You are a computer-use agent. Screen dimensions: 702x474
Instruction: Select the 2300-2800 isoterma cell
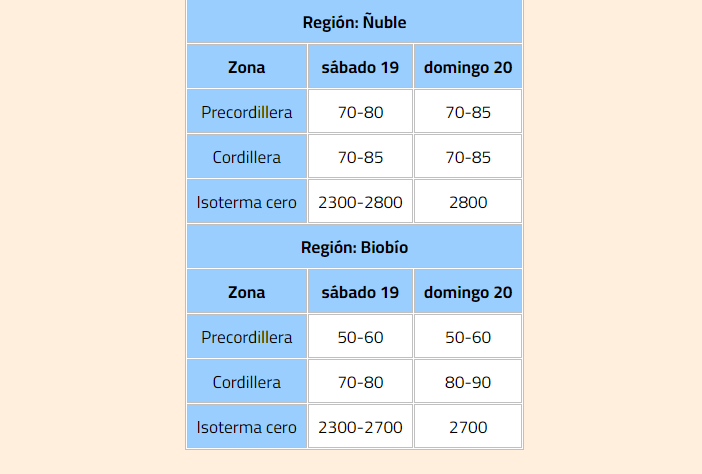click(360, 201)
